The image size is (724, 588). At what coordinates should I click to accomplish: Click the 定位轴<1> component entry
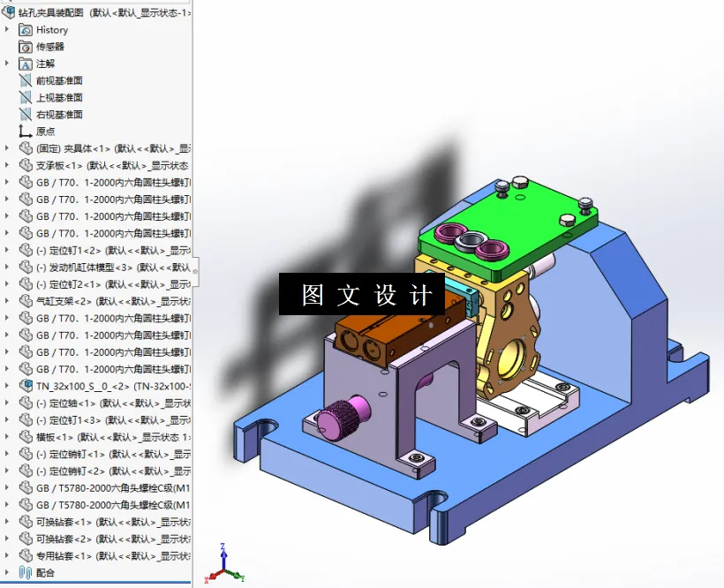66,403
